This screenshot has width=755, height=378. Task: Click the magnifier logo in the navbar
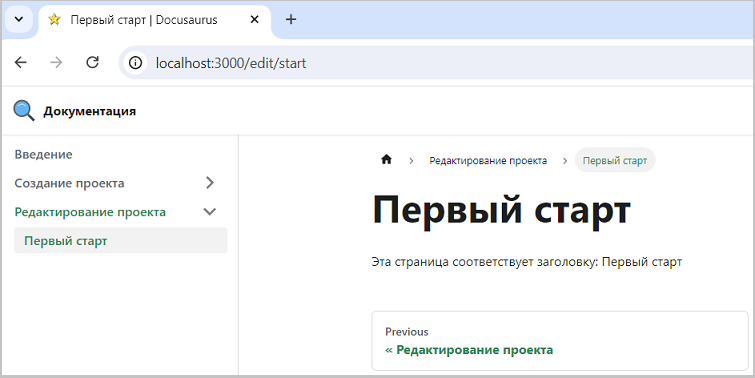[x=24, y=111]
